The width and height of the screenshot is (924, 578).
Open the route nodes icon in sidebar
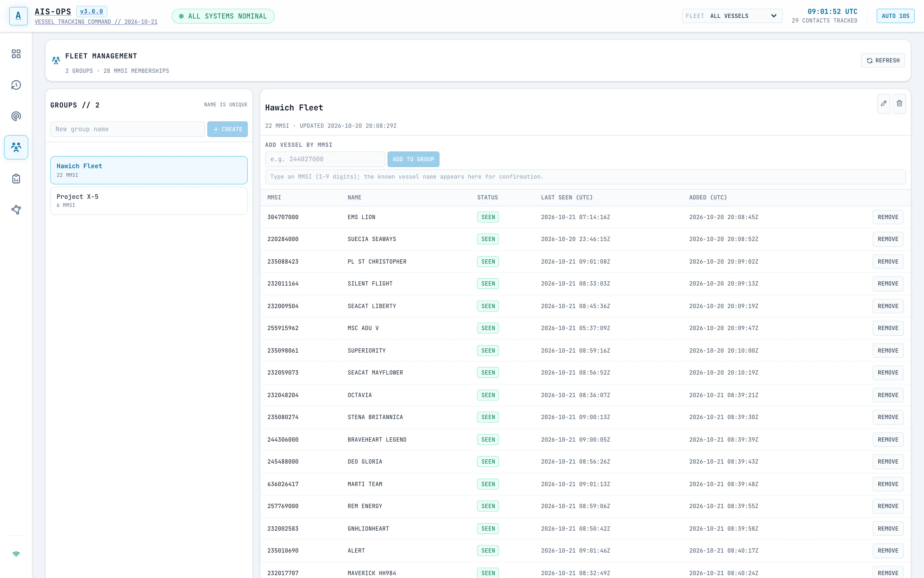click(16, 210)
